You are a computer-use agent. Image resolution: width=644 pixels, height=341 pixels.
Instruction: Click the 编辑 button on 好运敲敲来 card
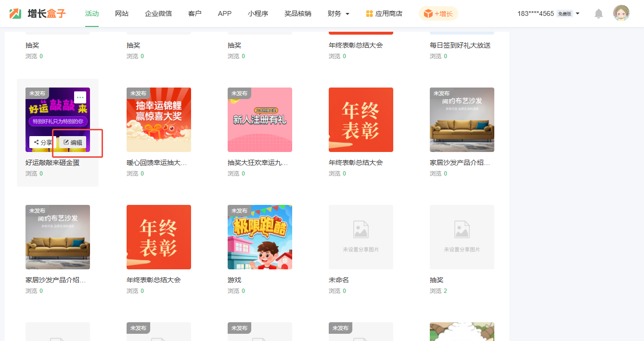click(x=73, y=142)
